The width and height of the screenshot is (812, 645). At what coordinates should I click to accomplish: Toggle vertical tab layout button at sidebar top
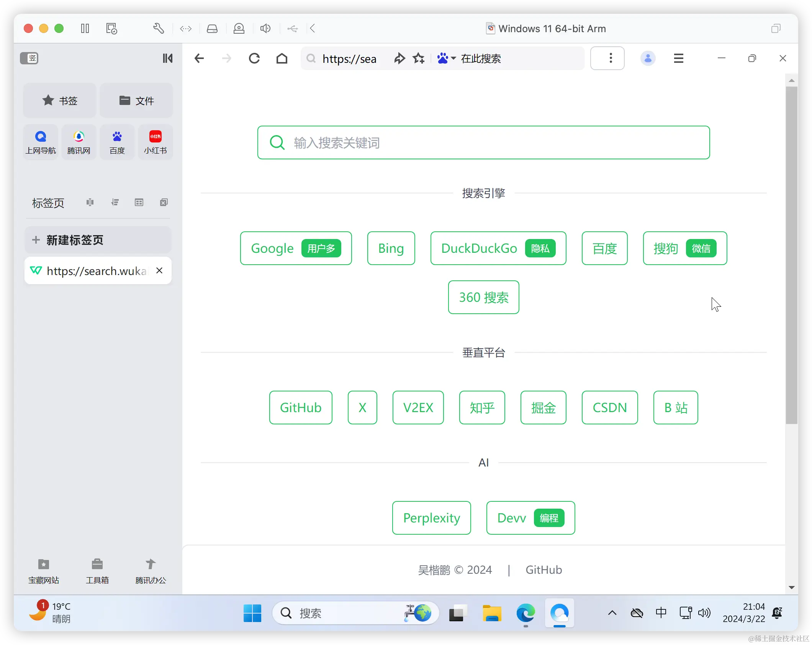coord(29,58)
